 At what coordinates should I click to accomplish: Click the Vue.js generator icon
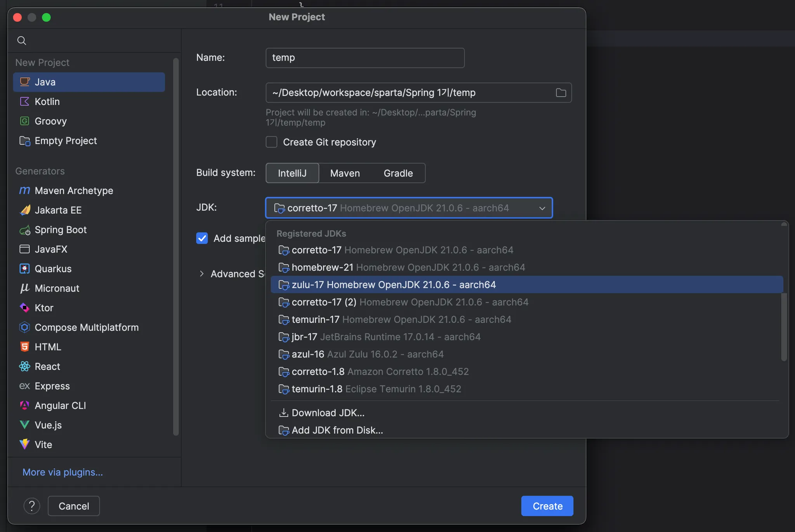pyautogui.click(x=24, y=425)
